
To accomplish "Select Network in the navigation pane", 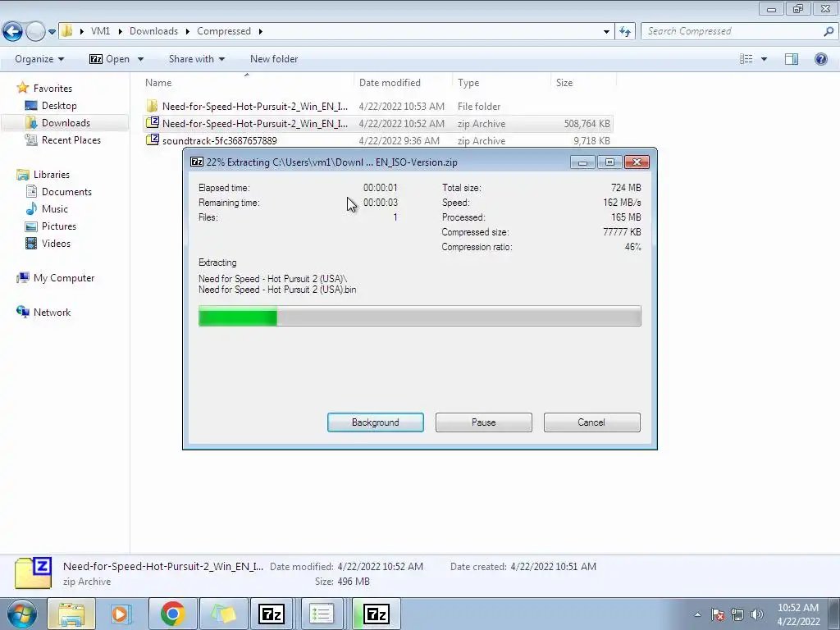I will (52, 313).
